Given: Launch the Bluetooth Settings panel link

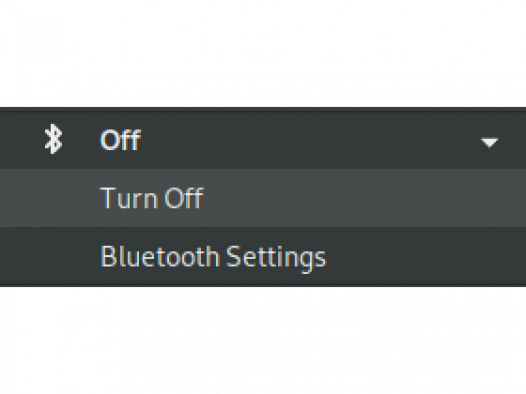Looking at the screenshot, I should (x=263, y=256).
